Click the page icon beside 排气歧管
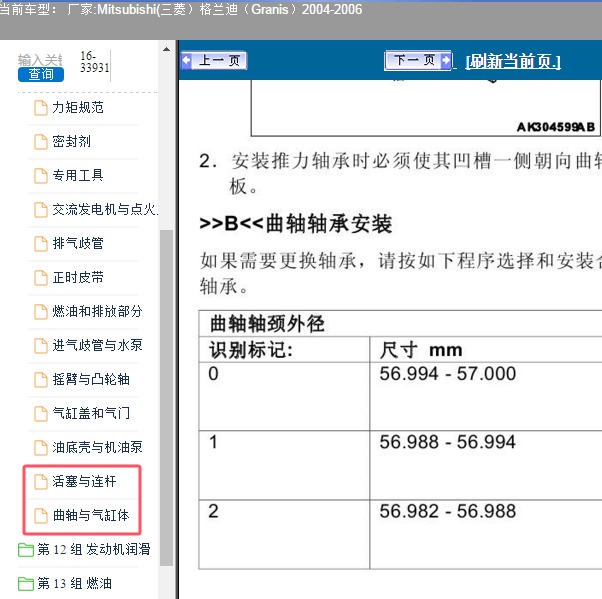 click(x=41, y=243)
